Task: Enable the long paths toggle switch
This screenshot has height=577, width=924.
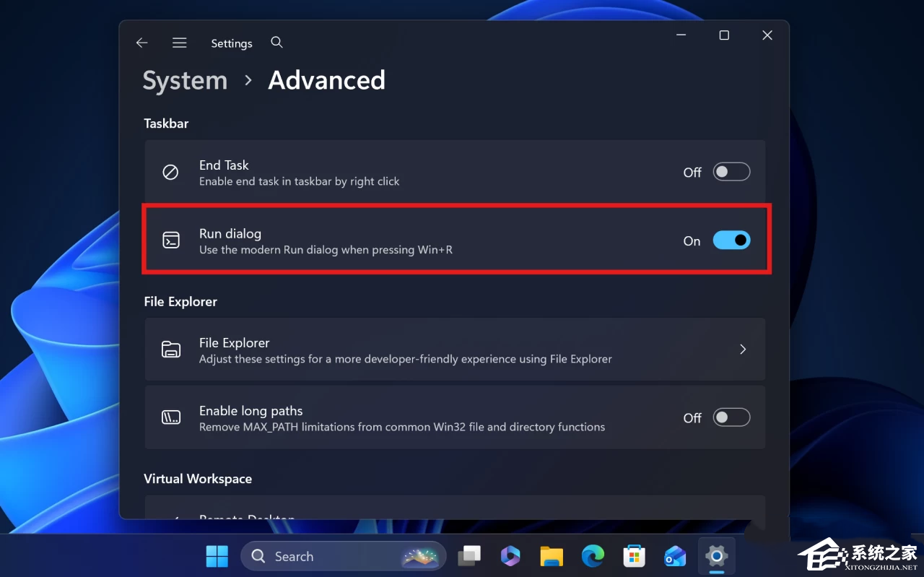Action: tap(731, 417)
